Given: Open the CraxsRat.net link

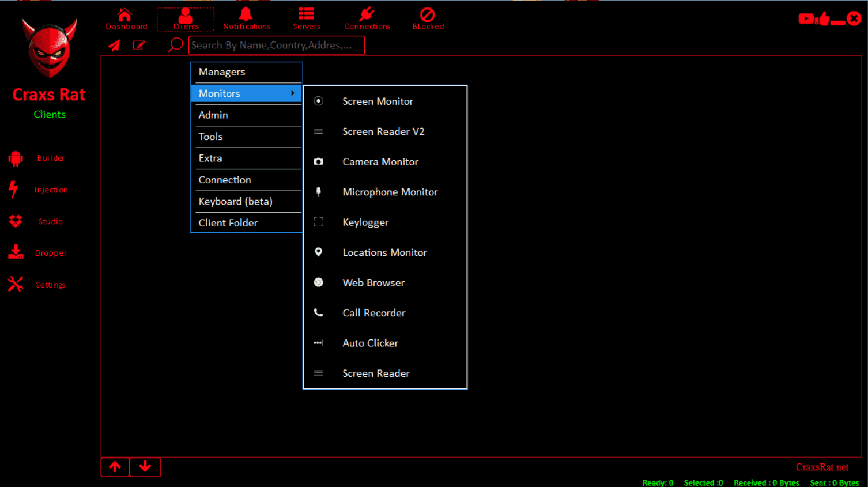Looking at the screenshot, I should point(822,467).
